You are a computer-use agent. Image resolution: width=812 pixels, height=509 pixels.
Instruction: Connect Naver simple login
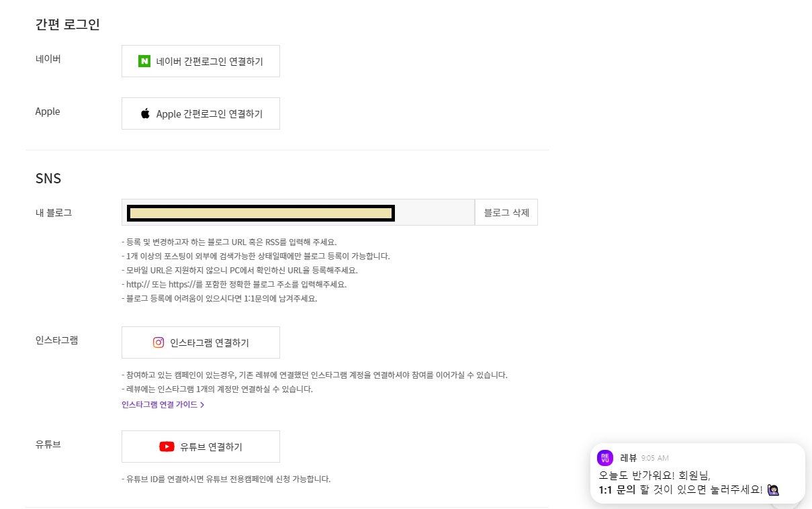coord(200,61)
